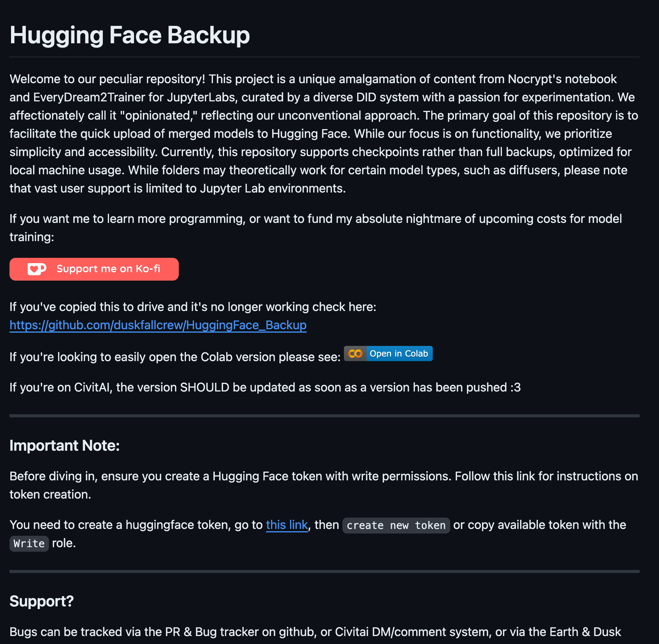Click the Support? section heading
659x644 pixels.
point(41,601)
